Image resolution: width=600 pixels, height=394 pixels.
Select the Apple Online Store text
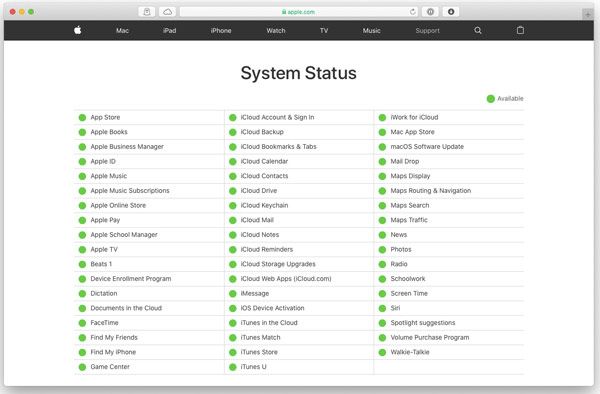click(x=118, y=205)
